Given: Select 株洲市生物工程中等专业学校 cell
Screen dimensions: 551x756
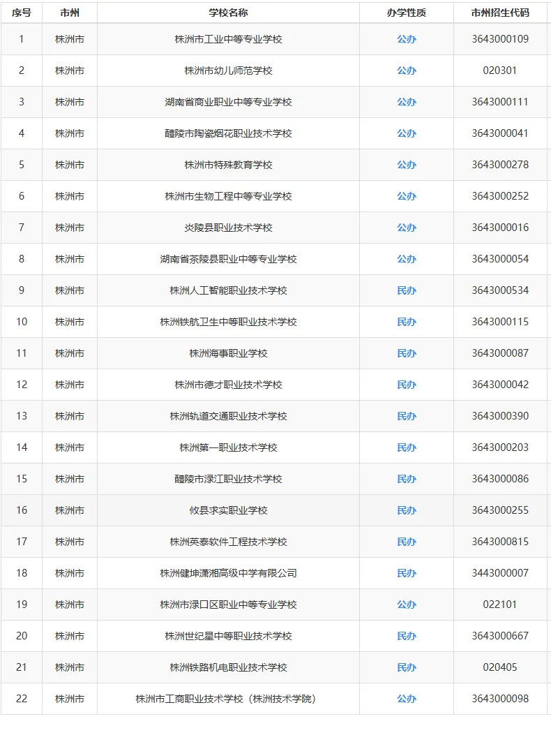Looking at the screenshot, I should 228,195.
